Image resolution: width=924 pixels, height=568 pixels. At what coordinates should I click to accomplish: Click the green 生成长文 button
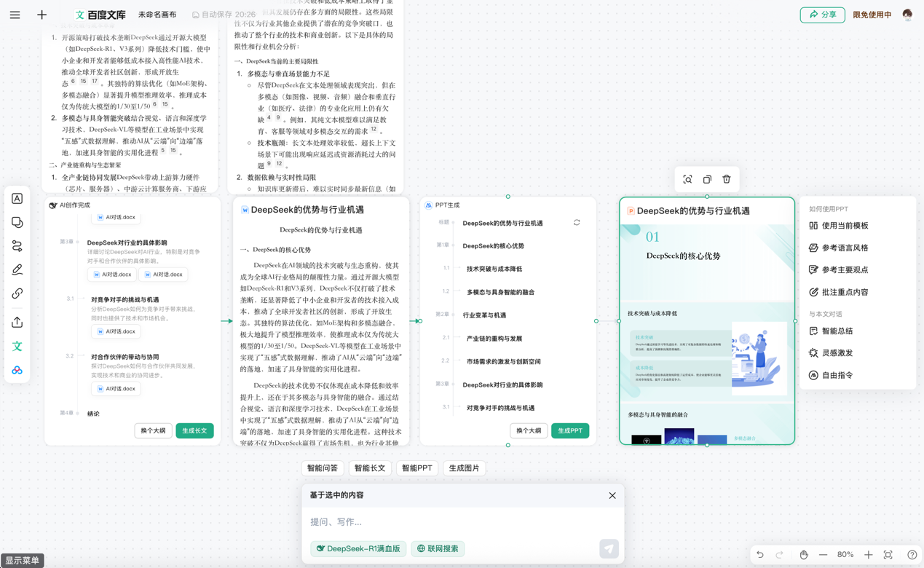(x=194, y=430)
